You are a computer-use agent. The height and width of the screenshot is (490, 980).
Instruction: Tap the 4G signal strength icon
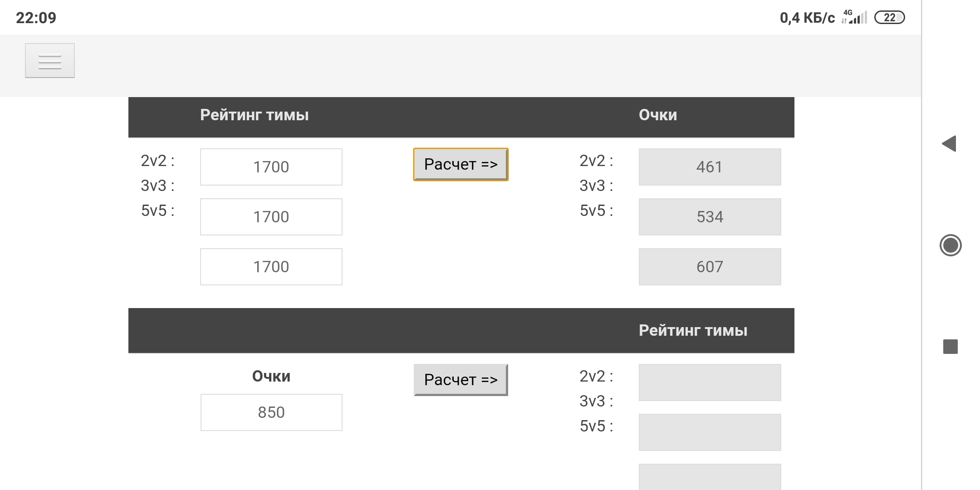click(x=855, y=17)
